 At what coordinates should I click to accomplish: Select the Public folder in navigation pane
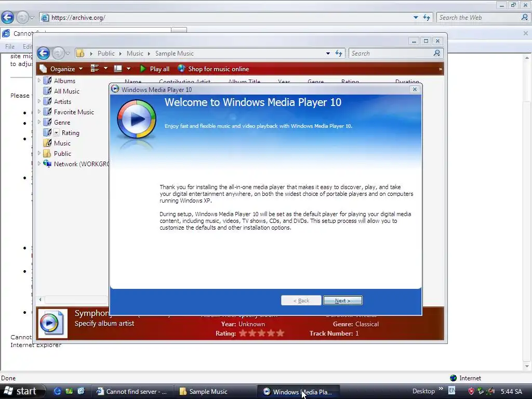pyautogui.click(x=62, y=154)
